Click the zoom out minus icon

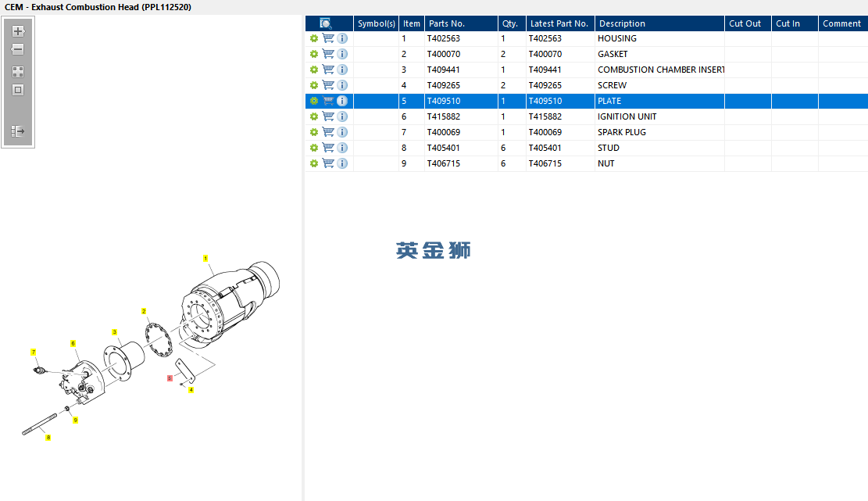[18, 49]
